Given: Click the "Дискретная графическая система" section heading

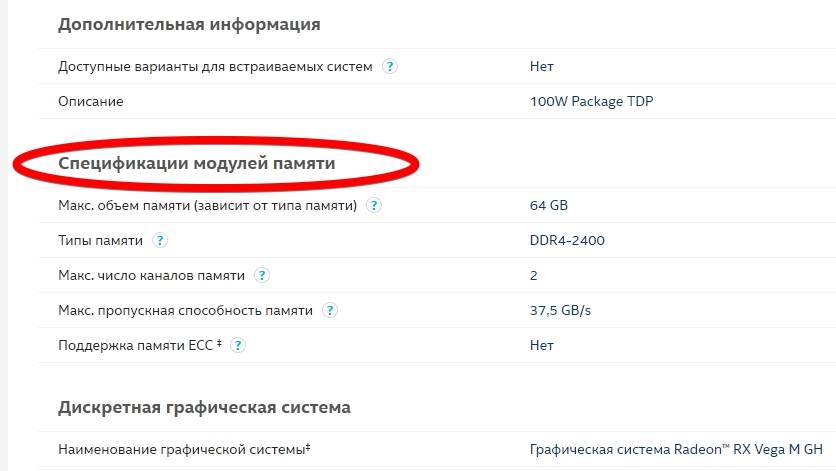Looking at the screenshot, I should (x=204, y=407).
